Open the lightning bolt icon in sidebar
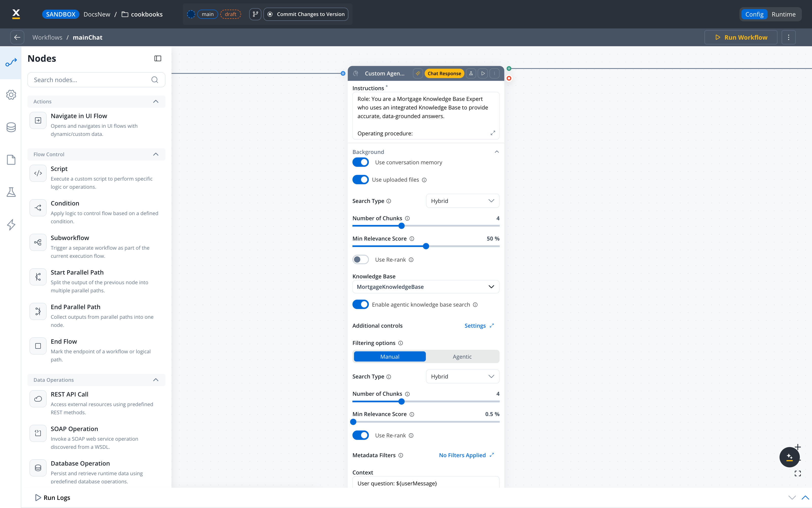 11,225
